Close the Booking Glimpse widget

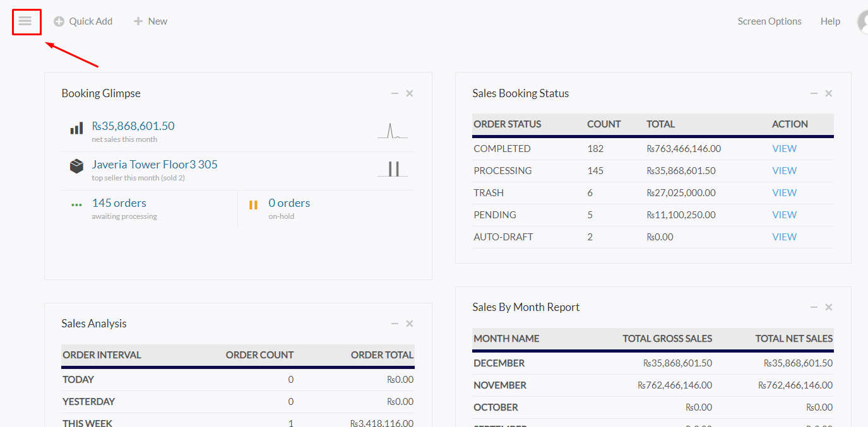410,93
